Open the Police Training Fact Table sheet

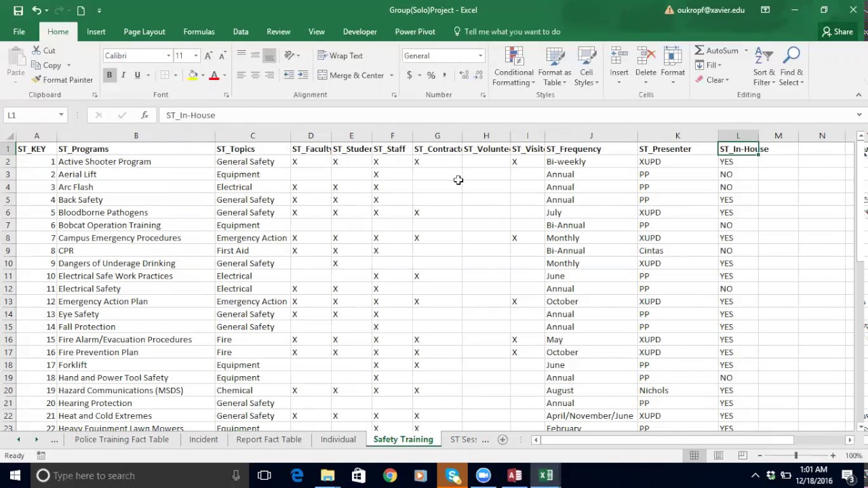(121, 439)
